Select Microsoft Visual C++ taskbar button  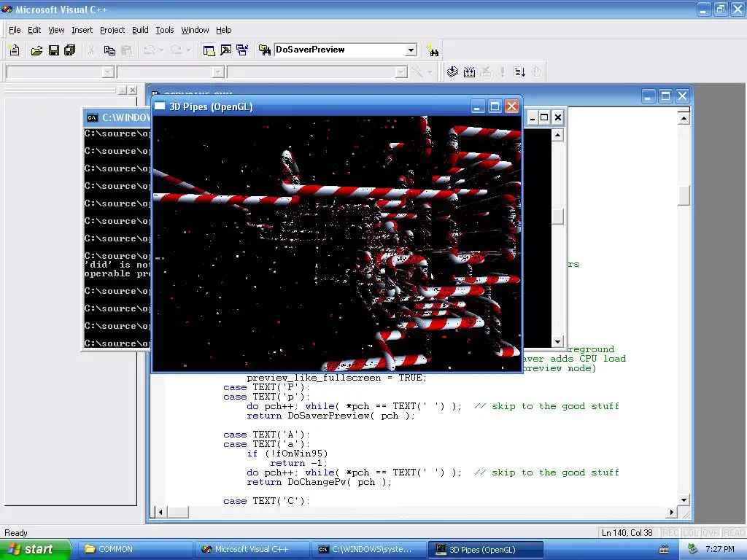point(252,549)
